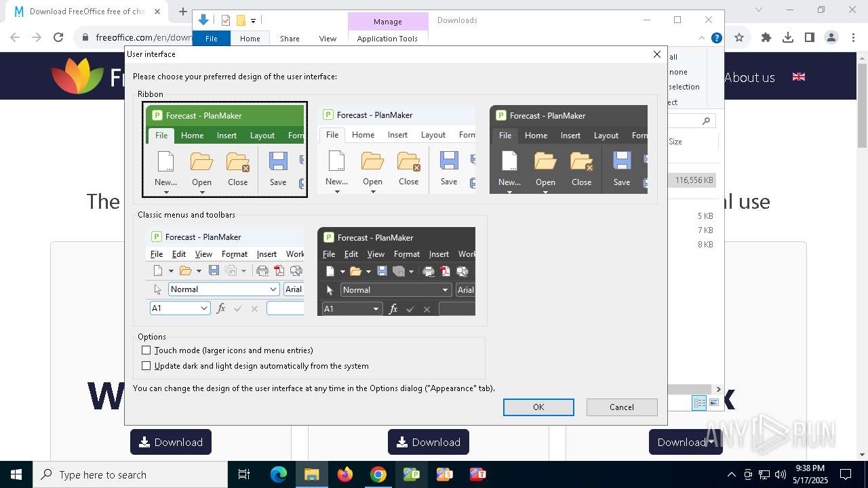
Task: Close the User interface dialog
Action: [656, 54]
